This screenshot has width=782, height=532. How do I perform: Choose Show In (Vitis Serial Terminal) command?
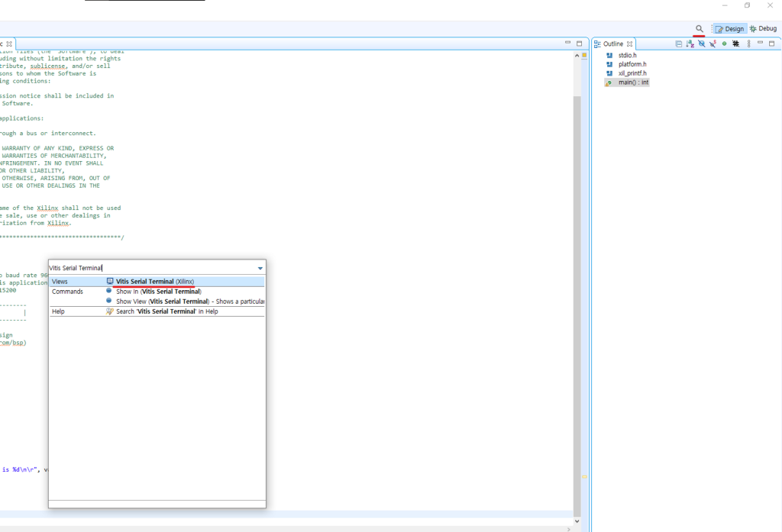pyautogui.click(x=159, y=292)
